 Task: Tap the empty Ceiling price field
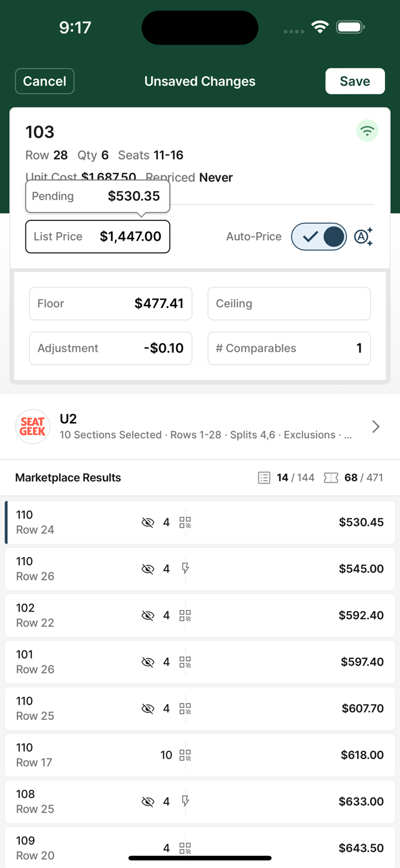[x=289, y=304]
